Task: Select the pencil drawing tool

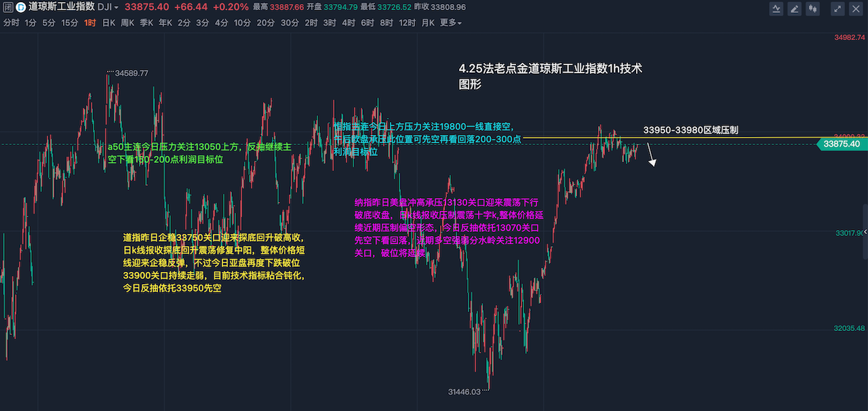Action: click(x=794, y=9)
